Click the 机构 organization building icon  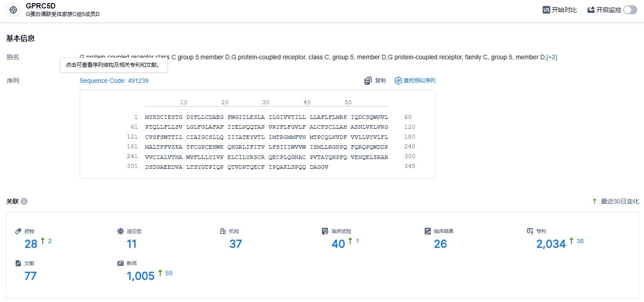tap(223, 231)
